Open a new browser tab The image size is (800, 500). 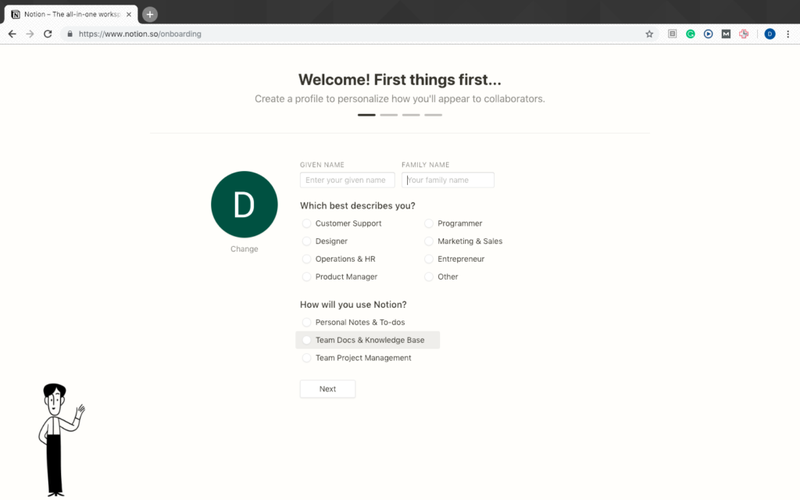pos(149,14)
